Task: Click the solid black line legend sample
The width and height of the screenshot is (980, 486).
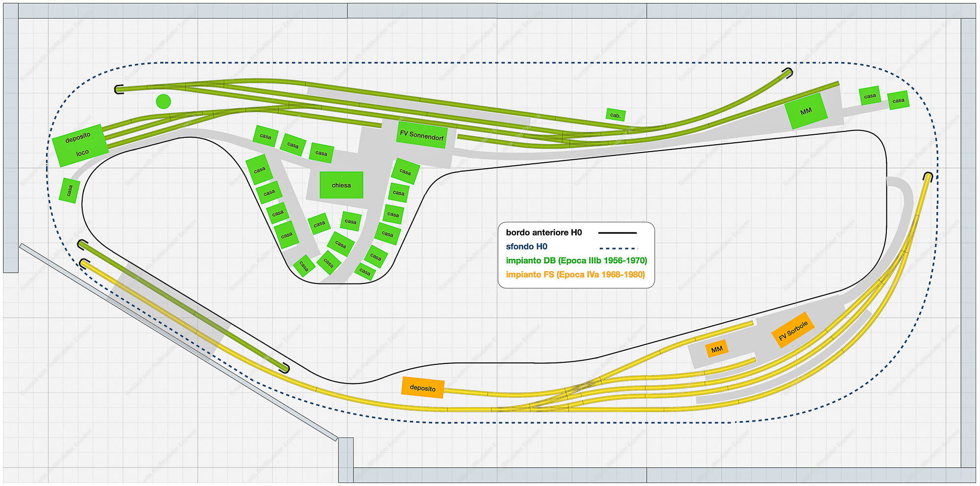Action: (617, 233)
